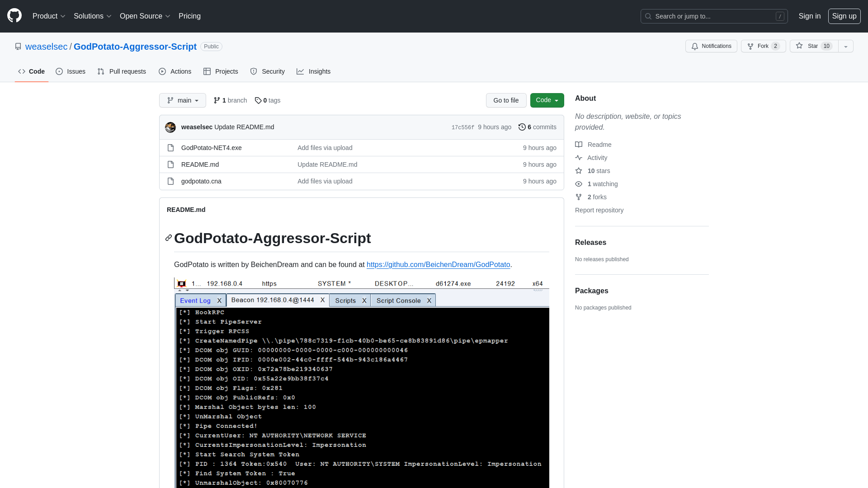The image size is (868, 488).
Task: Click Report repository
Action: pos(599,210)
